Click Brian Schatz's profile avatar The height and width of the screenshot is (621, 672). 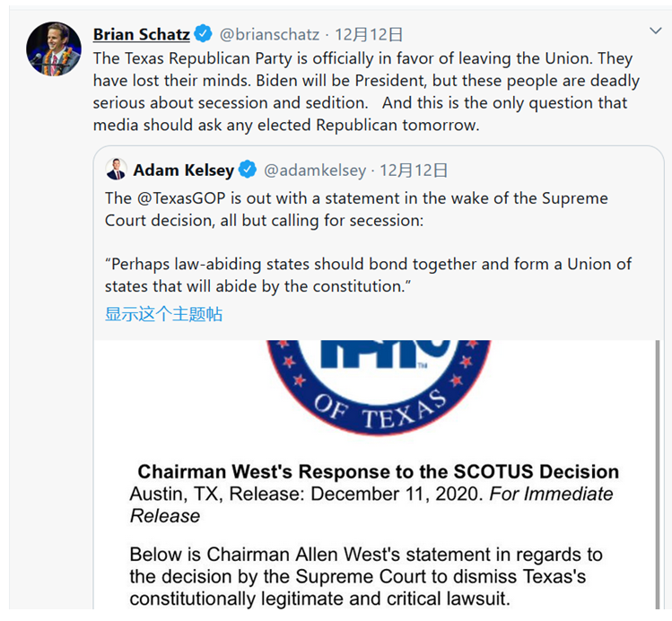[54, 49]
